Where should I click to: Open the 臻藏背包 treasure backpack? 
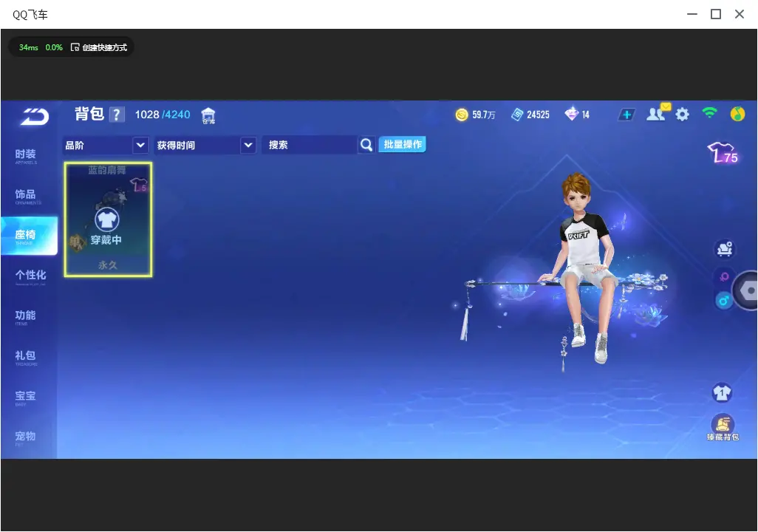coord(723,428)
